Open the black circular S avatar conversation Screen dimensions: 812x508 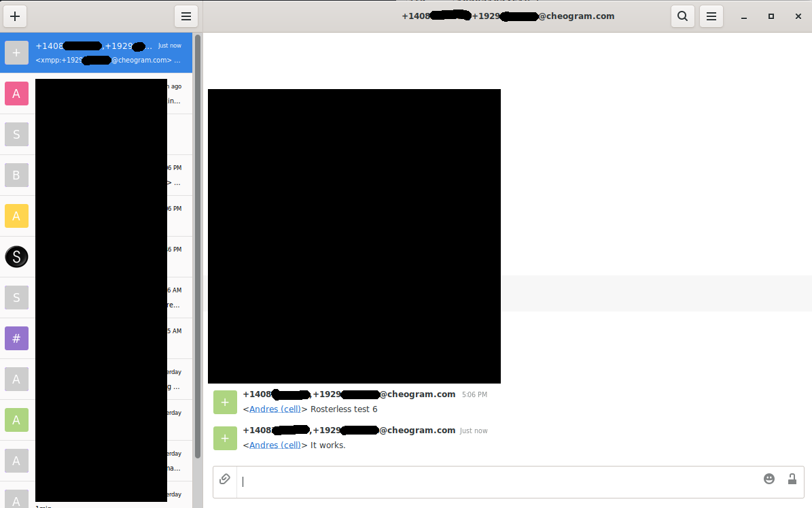[16, 256]
